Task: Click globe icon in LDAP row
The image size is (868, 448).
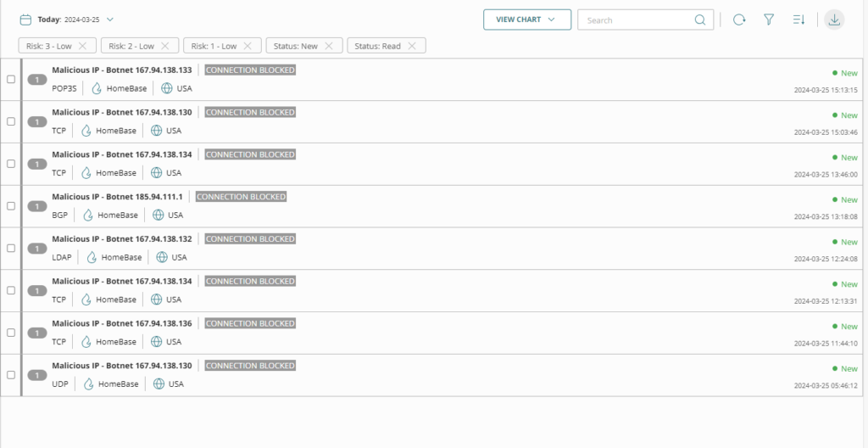Action: [162, 257]
